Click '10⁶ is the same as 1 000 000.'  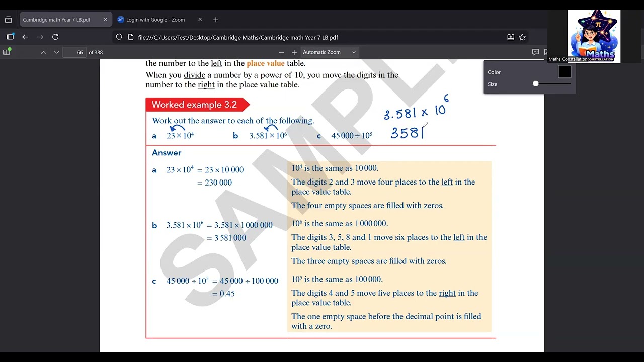tap(340, 224)
